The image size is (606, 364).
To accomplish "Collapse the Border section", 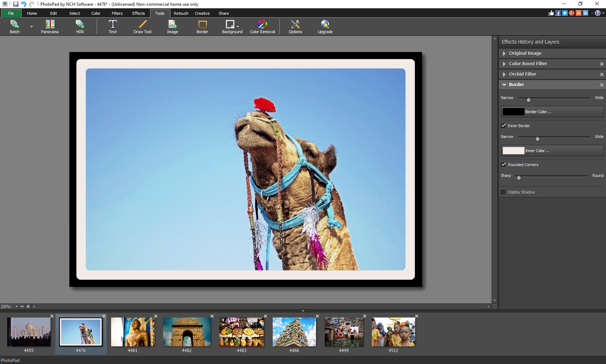I will (x=504, y=85).
